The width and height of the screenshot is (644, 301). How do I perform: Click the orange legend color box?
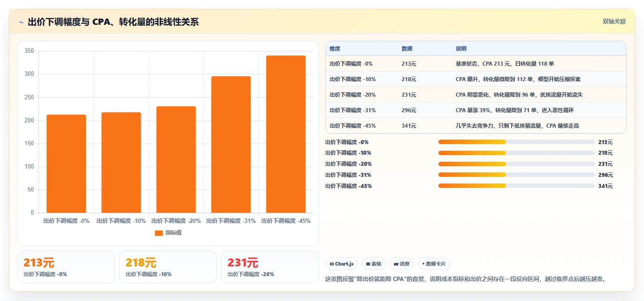(159, 233)
